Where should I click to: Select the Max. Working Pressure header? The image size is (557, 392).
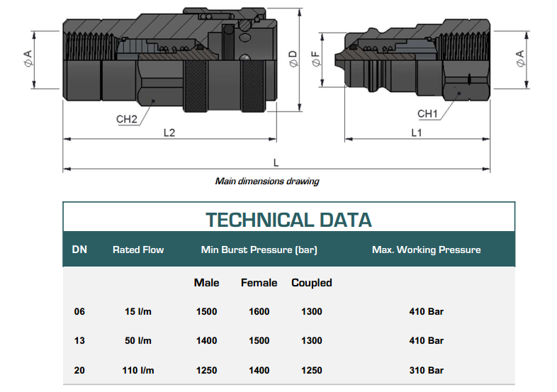click(426, 250)
